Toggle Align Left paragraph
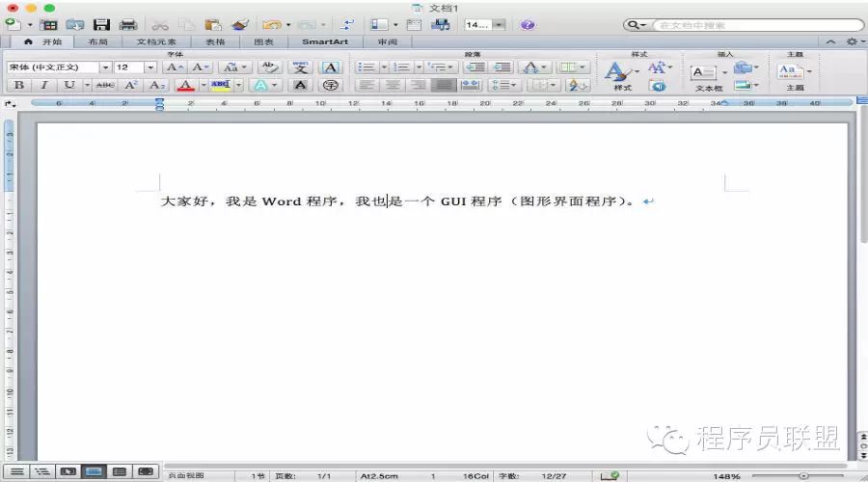Image resolution: width=868 pixels, height=482 pixels. point(366,85)
